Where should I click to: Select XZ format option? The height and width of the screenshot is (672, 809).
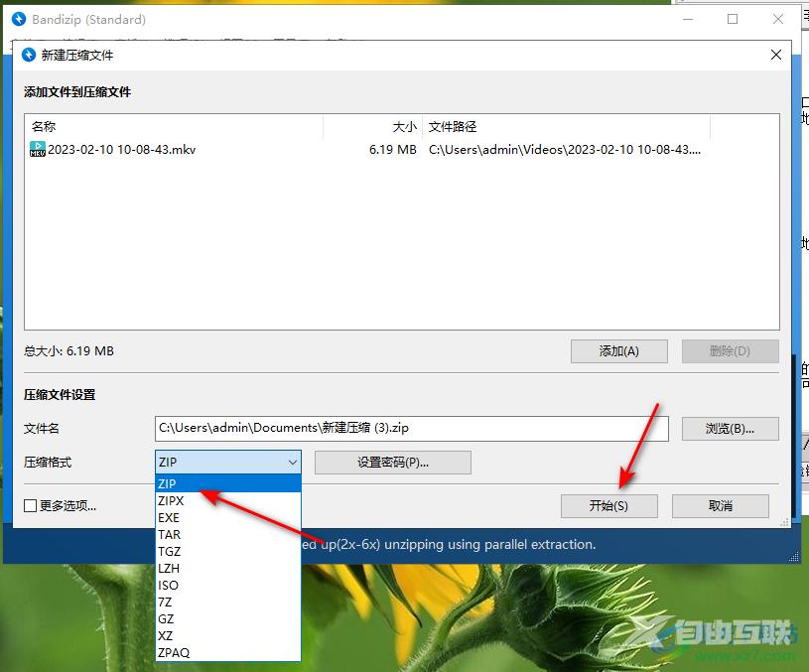tap(227, 636)
